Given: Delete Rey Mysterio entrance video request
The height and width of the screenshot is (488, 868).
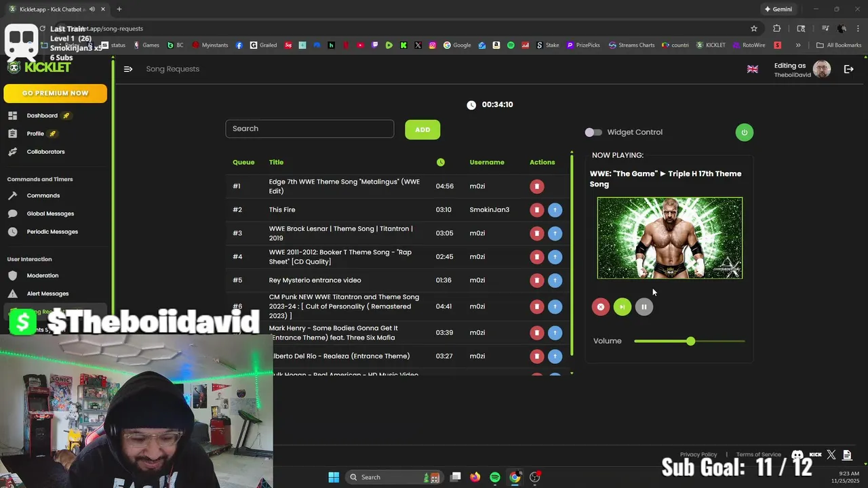Looking at the screenshot, I should [536, 281].
